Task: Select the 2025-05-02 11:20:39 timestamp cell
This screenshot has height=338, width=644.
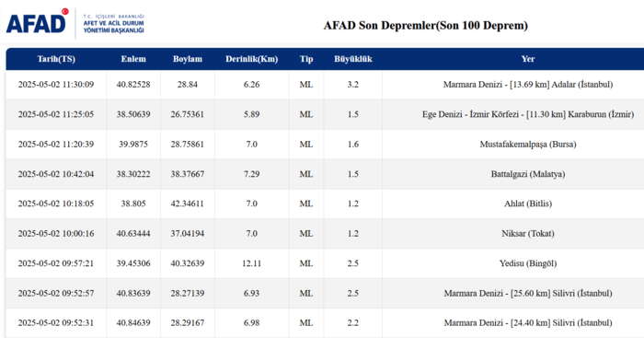Action: (56, 145)
